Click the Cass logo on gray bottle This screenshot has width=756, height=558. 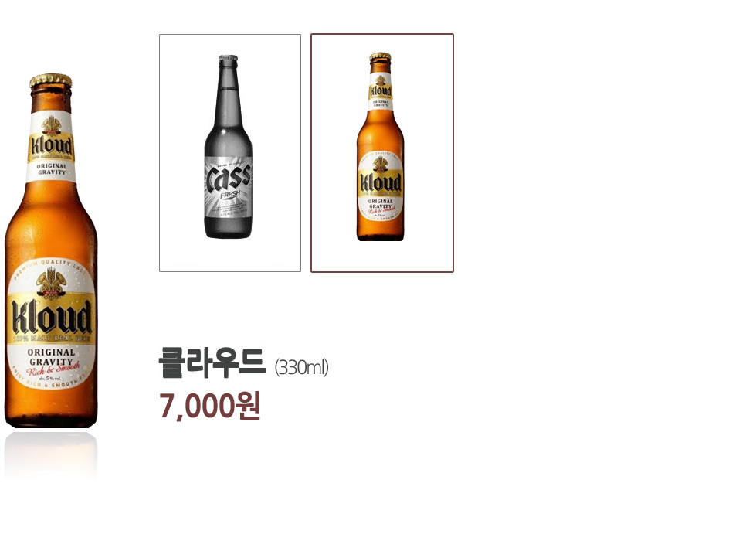click(229, 177)
